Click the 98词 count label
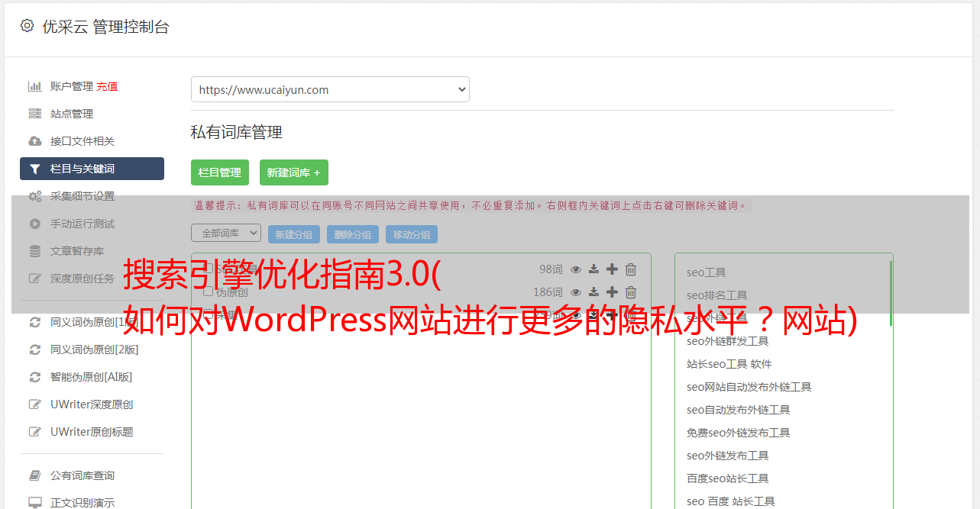980x509 pixels. (x=551, y=269)
